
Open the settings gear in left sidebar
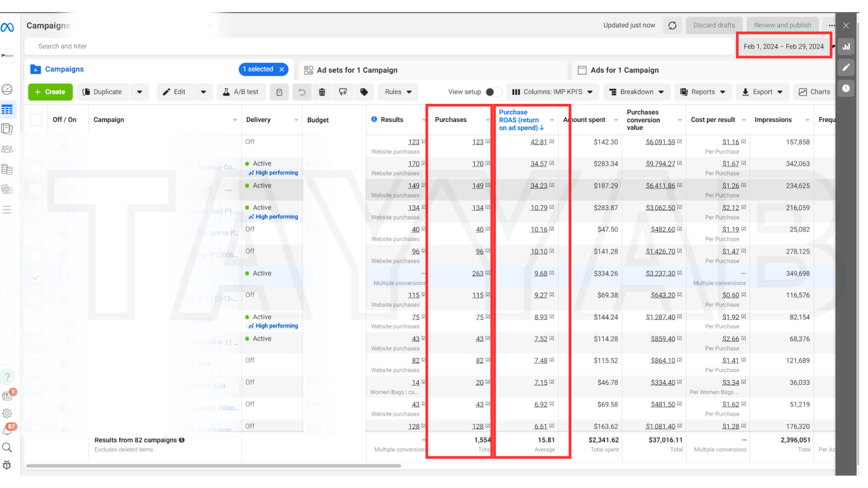[7, 413]
